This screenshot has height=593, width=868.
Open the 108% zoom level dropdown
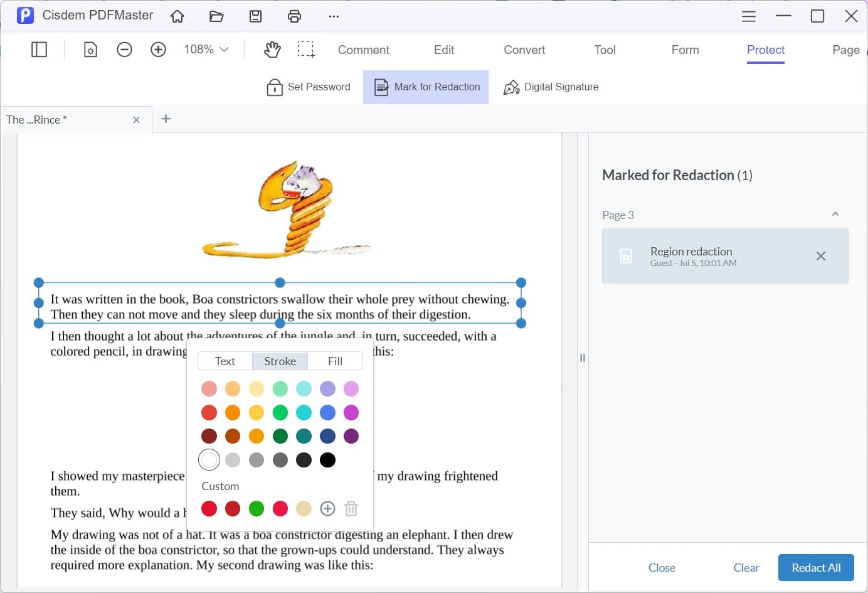click(x=206, y=50)
